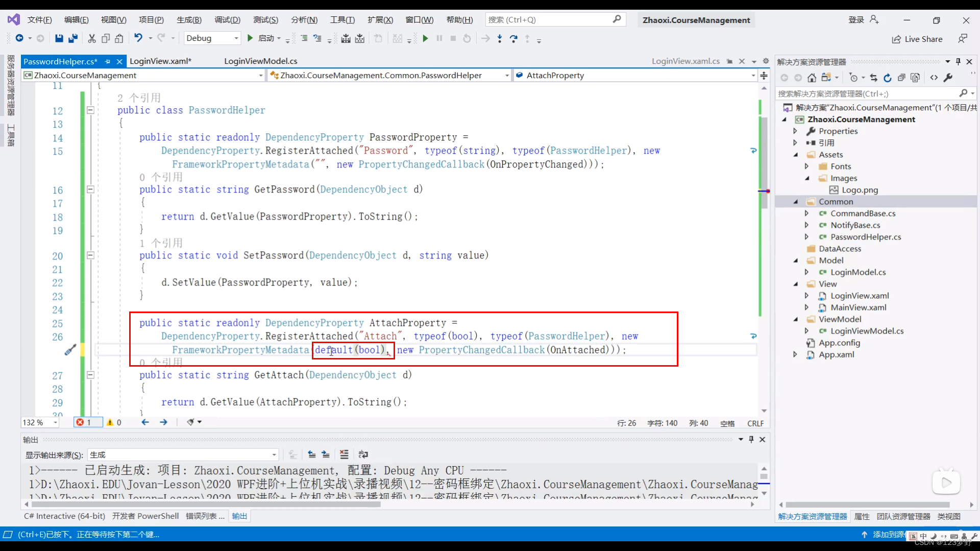The height and width of the screenshot is (551, 980).
Task: Open the LoginView.xaml.cs preview tab
Action: [x=685, y=61]
